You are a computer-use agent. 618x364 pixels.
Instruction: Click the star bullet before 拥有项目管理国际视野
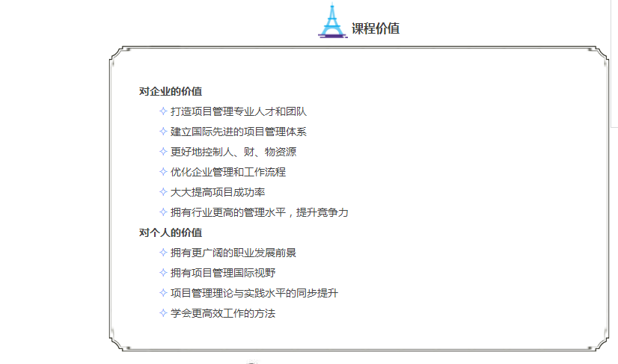[163, 273]
